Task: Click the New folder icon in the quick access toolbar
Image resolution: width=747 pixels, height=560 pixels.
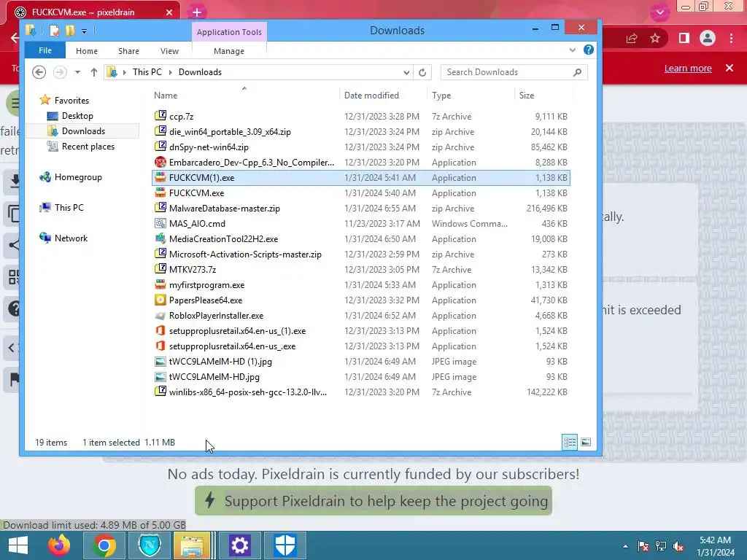Action: point(70,31)
